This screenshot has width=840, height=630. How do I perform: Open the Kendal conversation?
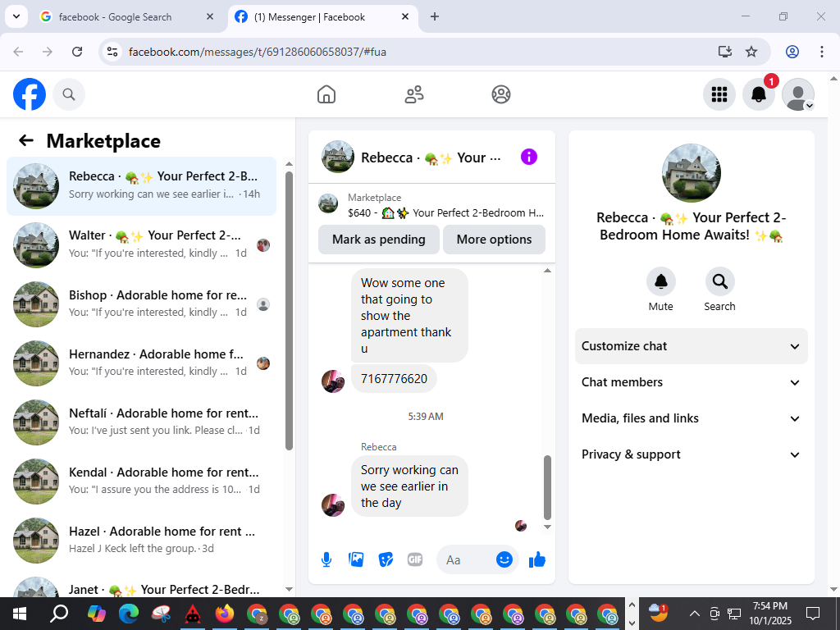click(141, 481)
